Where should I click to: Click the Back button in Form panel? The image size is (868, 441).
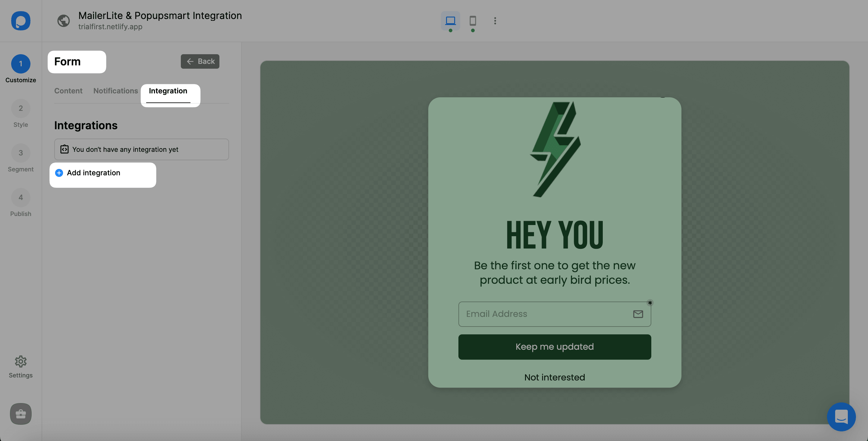tap(200, 61)
